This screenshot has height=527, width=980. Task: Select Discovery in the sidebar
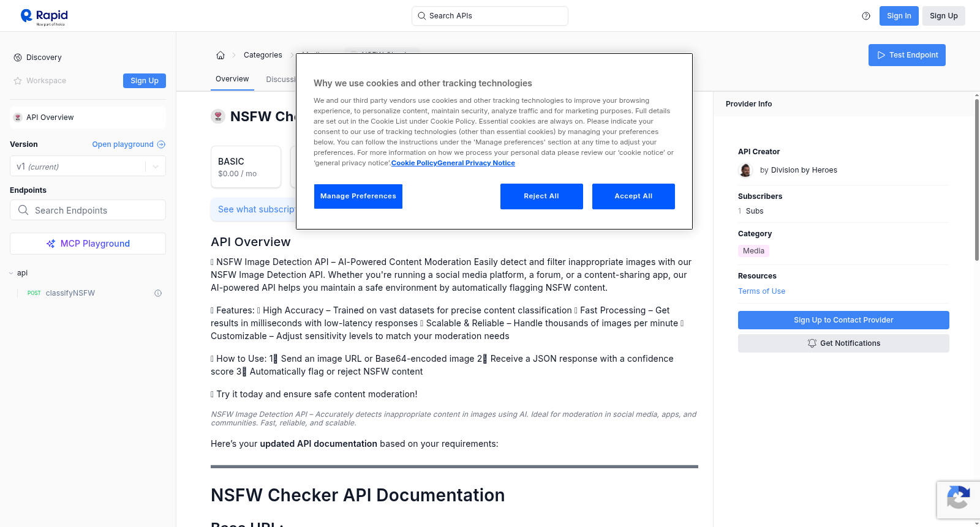43,58
